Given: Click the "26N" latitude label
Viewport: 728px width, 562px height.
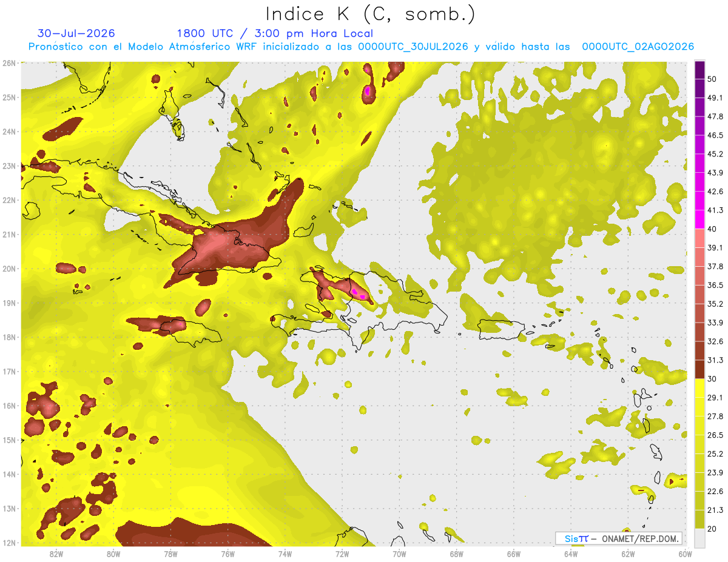Looking at the screenshot, I should (9, 63).
